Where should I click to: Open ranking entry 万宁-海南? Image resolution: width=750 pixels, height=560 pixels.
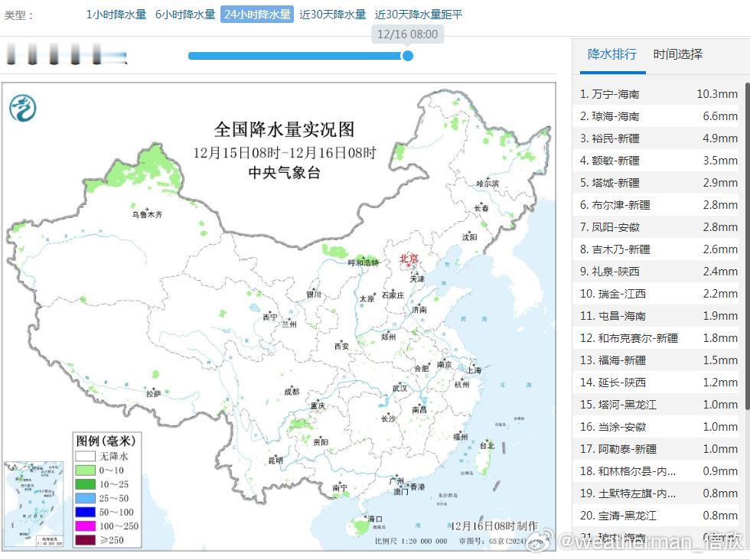[x=658, y=93]
